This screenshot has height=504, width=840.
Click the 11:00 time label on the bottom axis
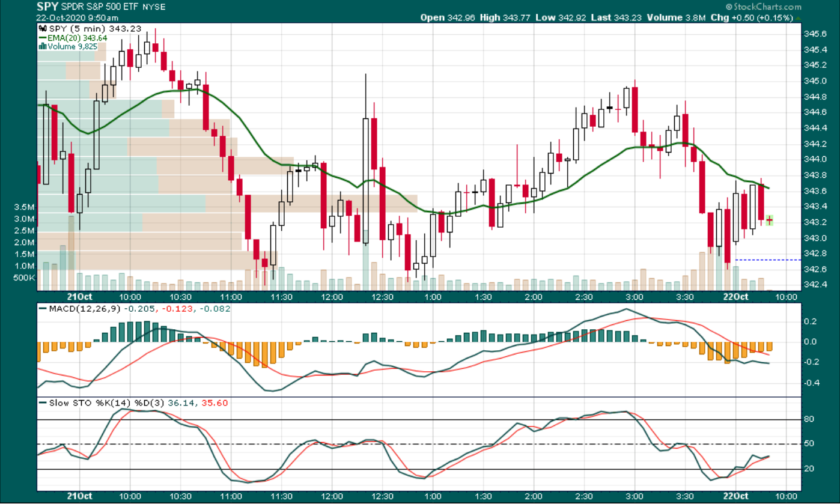[231, 496]
